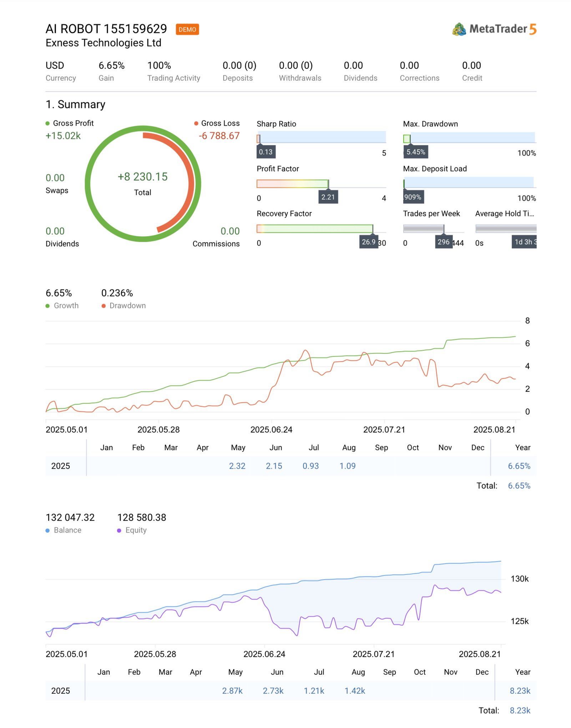Select the Aug growth value 1.09

coord(347,466)
